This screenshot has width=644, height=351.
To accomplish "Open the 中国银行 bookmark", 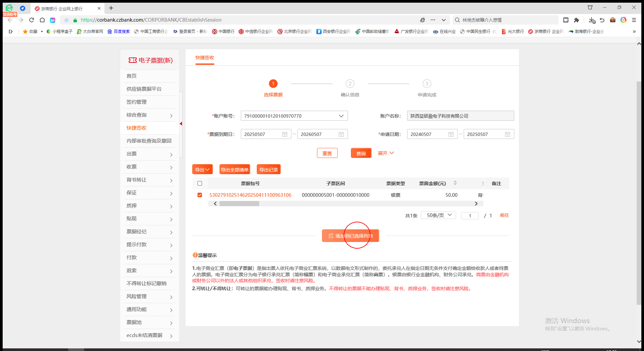I will (223, 32).
